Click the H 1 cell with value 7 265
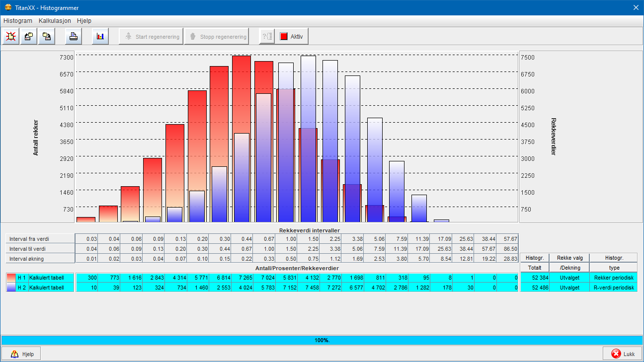This screenshot has height=362, width=644. click(242, 278)
